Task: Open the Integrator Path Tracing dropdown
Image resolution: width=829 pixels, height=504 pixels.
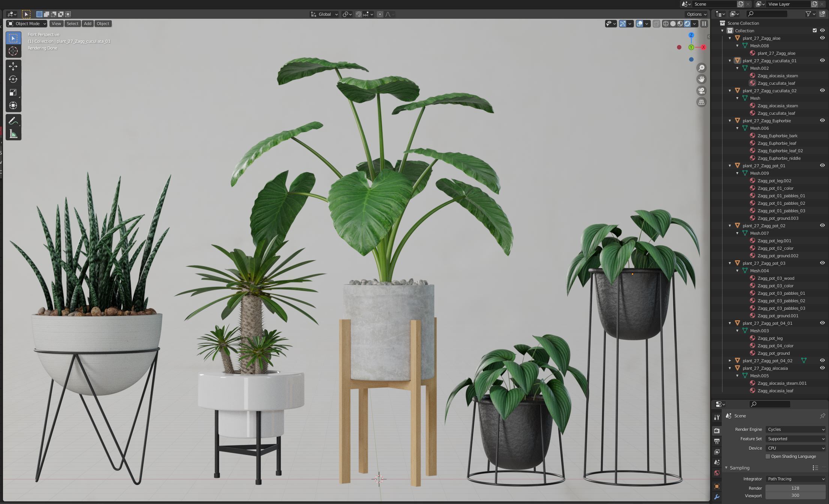Action: click(x=796, y=479)
